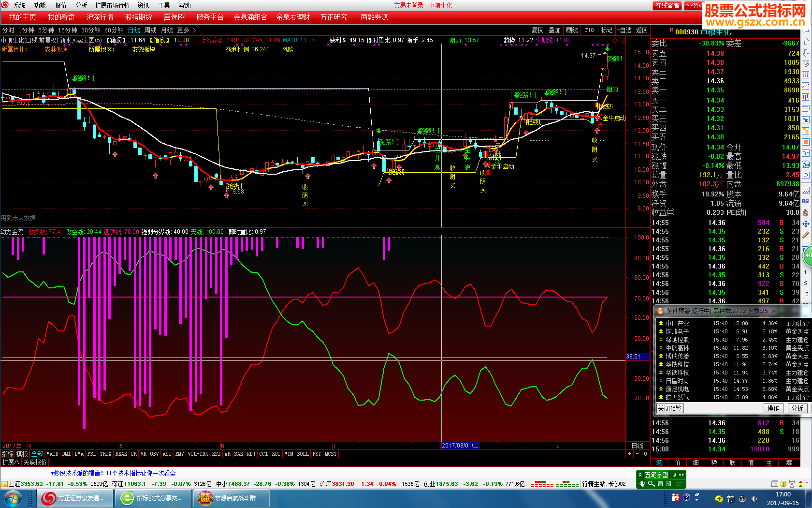Screen dimensions: 812x508
Task: Switch to 两融券源 tab
Action: 374,17
